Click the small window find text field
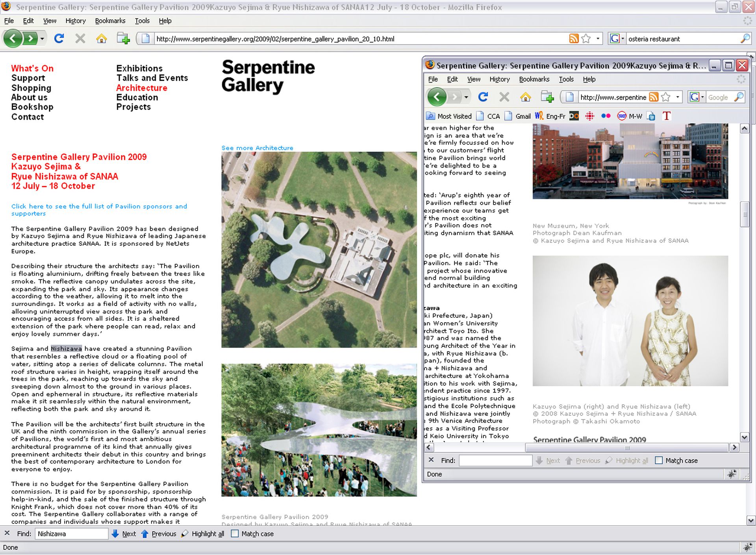Screen dimensions: 756x555 point(496,460)
